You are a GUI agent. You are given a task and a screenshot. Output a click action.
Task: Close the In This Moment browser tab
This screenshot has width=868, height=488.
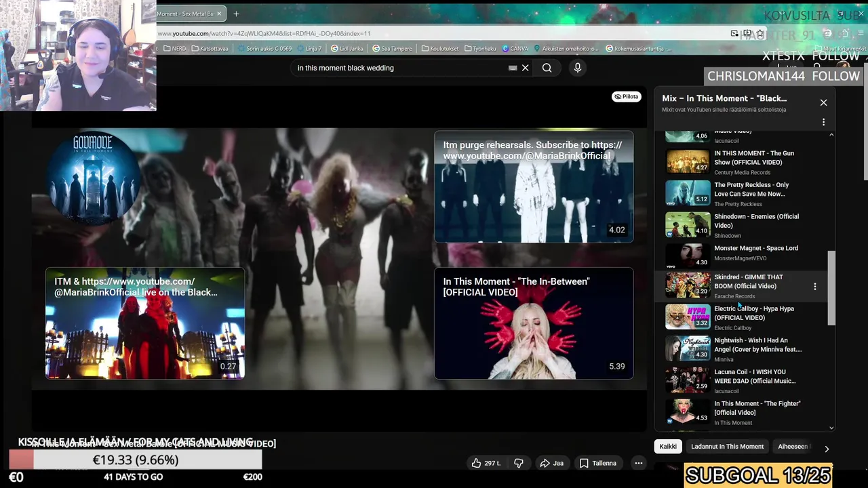point(219,14)
